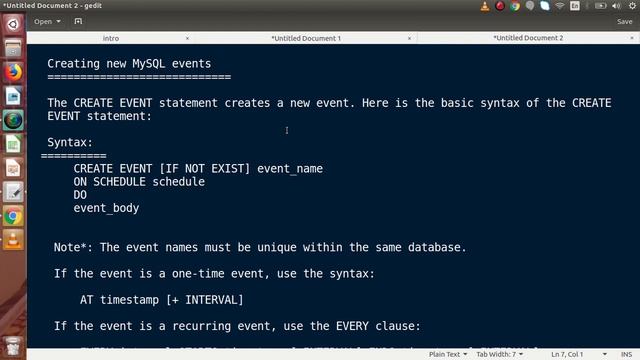Click the 'ON SCHEDULE schedule' line
Screen dimensions: 640x360
[139, 182]
